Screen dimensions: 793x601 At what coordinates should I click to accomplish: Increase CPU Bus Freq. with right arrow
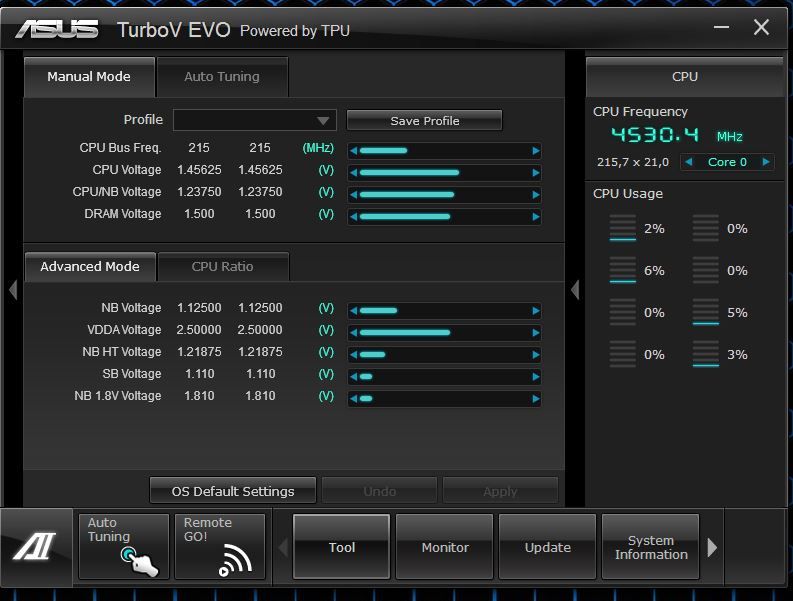click(x=536, y=151)
